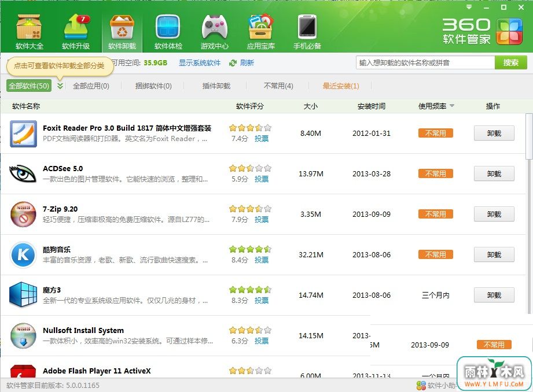
Task: Select Adobe Flash Player 11 ActiveX title
Action: click(x=97, y=371)
